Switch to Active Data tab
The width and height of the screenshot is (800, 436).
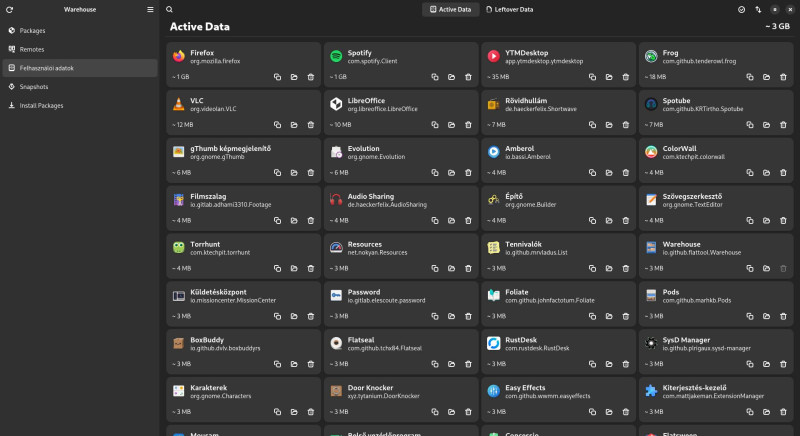451,10
